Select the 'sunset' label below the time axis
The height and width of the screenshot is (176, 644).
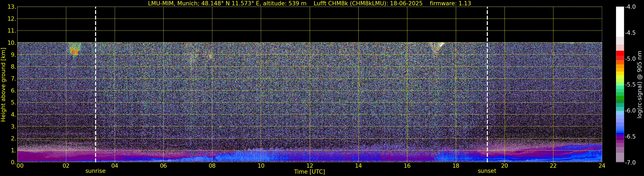(x=487, y=171)
